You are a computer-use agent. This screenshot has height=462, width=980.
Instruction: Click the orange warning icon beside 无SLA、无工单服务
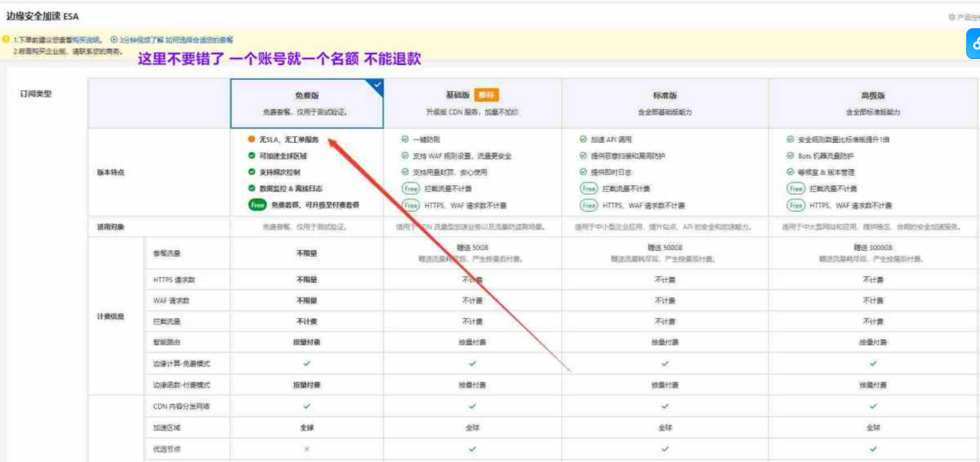pyautogui.click(x=251, y=140)
